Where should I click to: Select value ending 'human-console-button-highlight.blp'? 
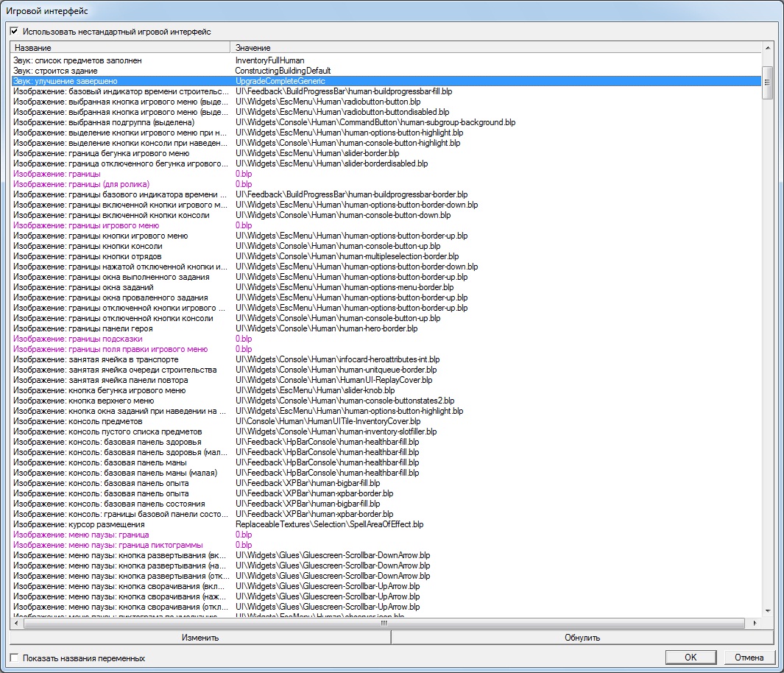(x=348, y=143)
